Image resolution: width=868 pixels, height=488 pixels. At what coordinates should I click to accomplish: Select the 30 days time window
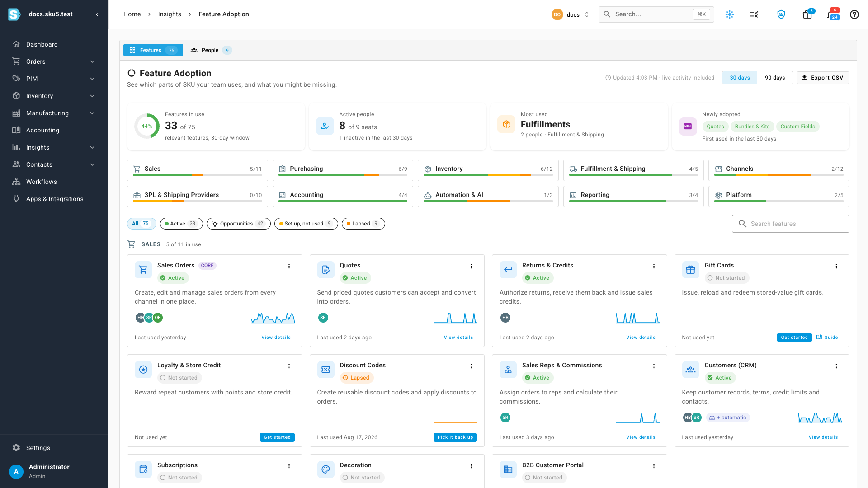(x=740, y=78)
